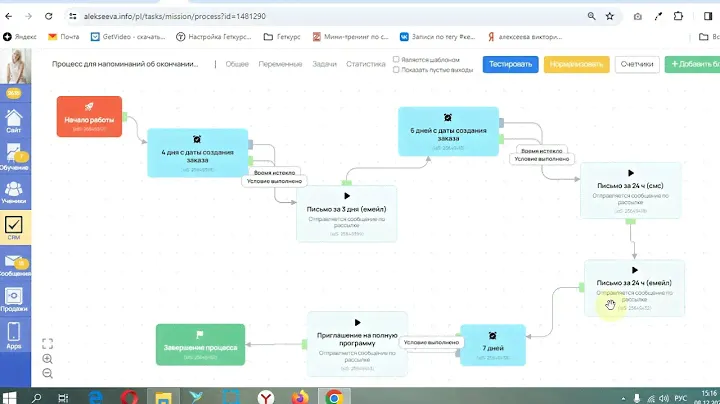Switch to the Задачи tab
Screen dimensions: 720x404
(324, 64)
